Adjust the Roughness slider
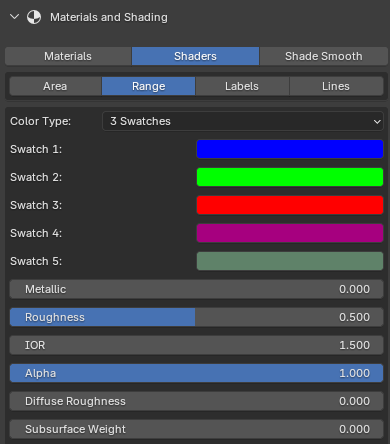This screenshot has height=444, width=390. click(196, 317)
